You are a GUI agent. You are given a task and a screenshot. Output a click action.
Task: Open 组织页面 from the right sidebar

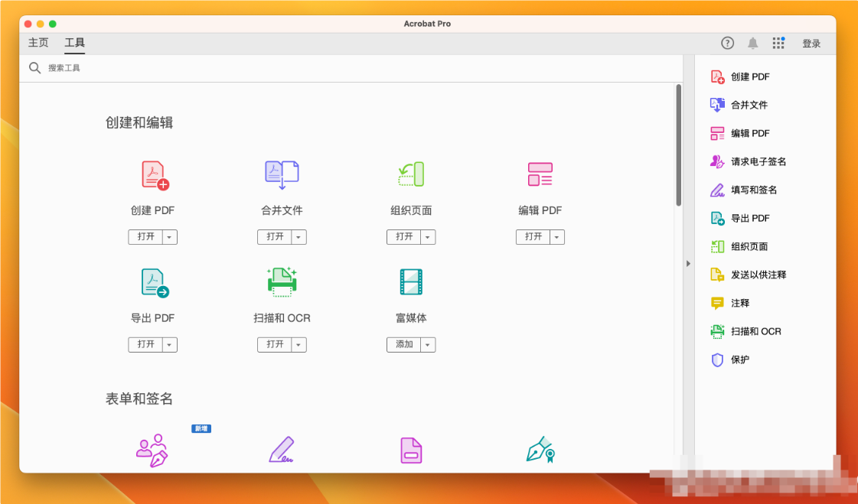click(x=739, y=246)
